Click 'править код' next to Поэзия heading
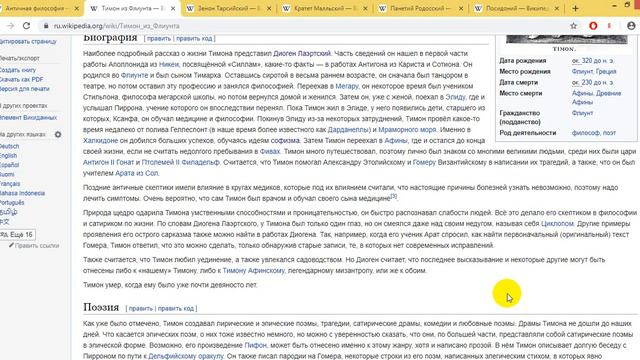Image resolution: width=640 pixels, height=360 pixels. (x=176, y=309)
